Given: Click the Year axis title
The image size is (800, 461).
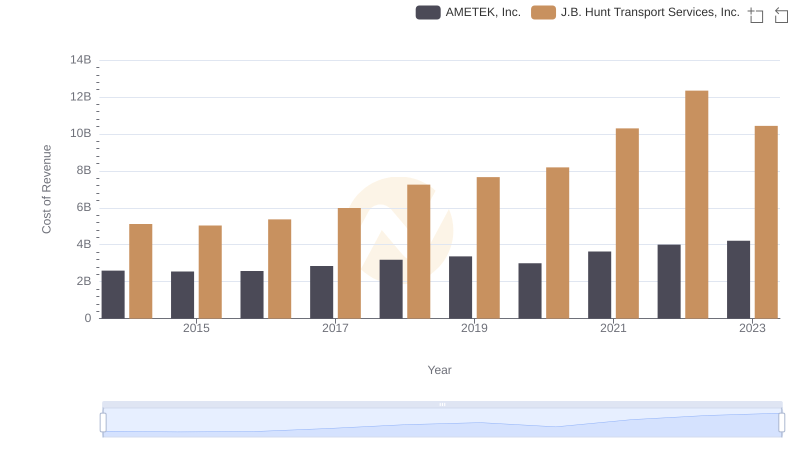Looking at the screenshot, I should point(439,370).
